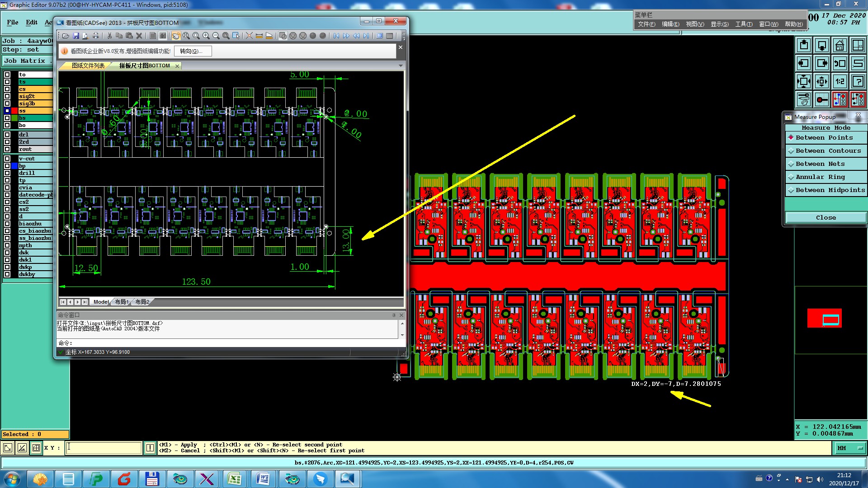This screenshot has height=488, width=868.
Task: Click the zoom-in magnifier in CADSee toolbar
Action: click(206, 36)
